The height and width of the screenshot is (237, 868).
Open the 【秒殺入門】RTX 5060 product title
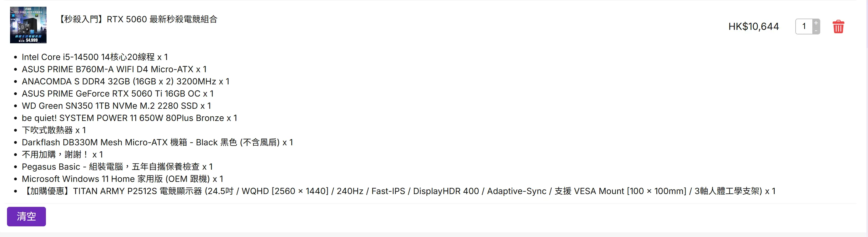[x=137, y=19]
